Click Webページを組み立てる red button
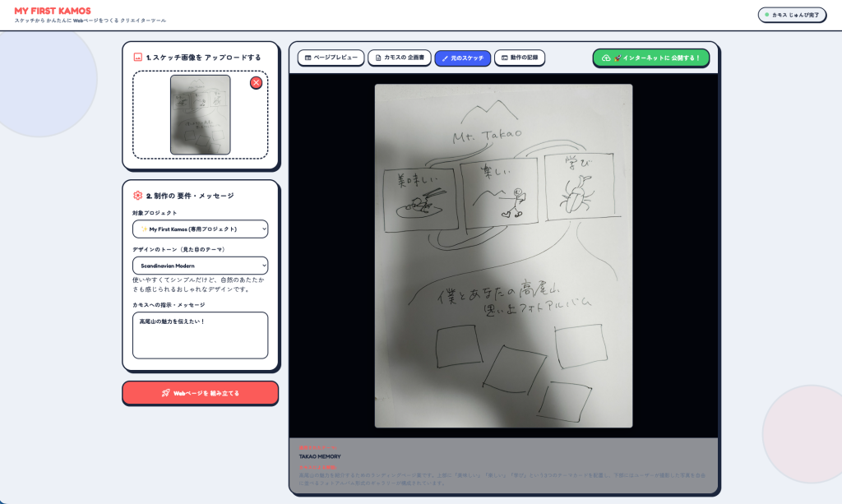Screen dimensions: 842x504 (201, 393)
